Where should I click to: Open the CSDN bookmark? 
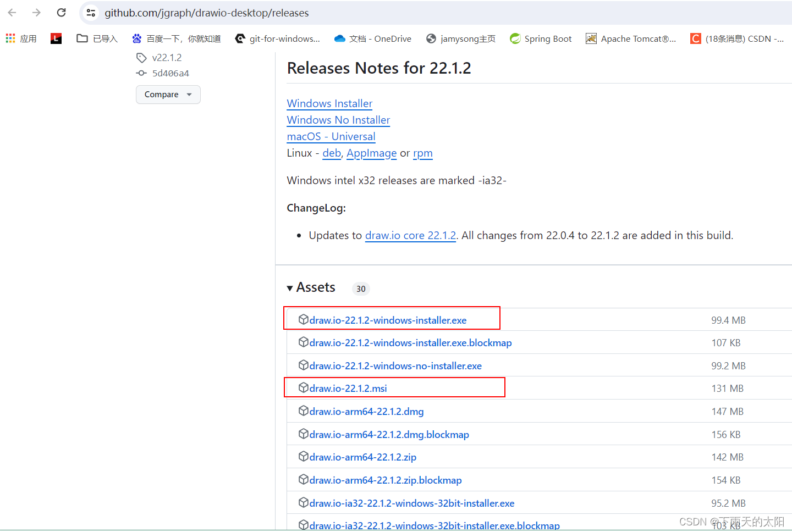(x=737, y=38)
